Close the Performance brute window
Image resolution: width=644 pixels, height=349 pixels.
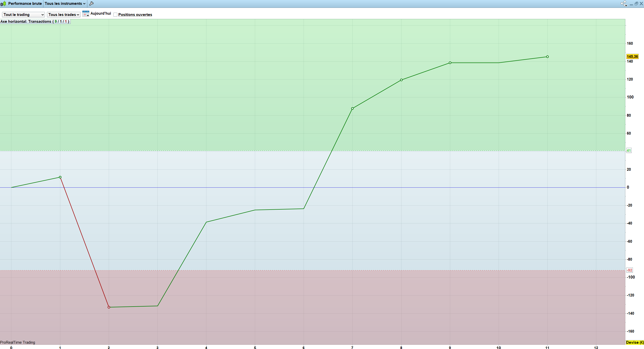click(641, 4)
